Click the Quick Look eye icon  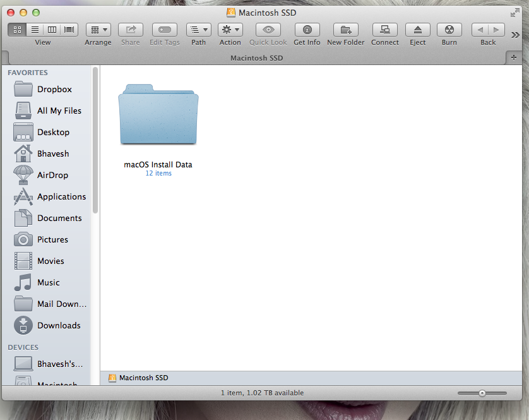pyautogui.click(x=268, y=30)
